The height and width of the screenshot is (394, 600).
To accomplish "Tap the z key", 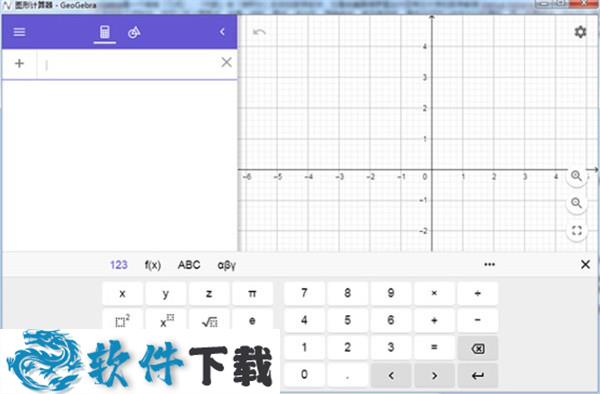I will (209, 293).
